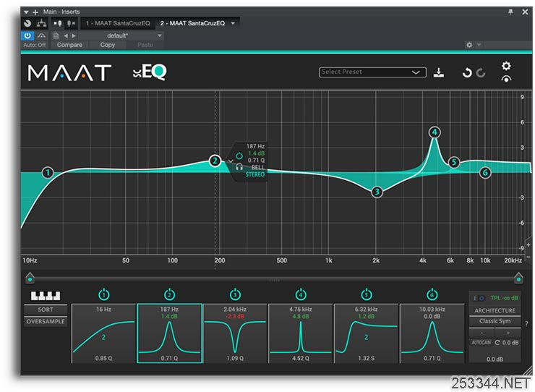
Task: Toggle band power in node 2 popup
Action: pos(239,156)
